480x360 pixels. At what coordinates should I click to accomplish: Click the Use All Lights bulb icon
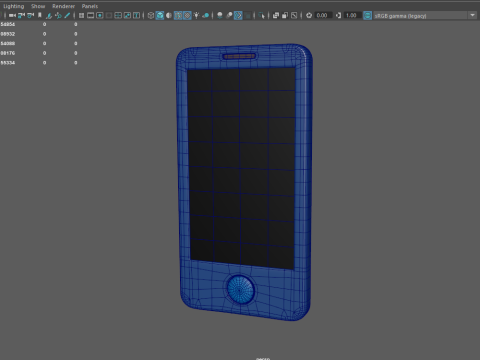(196, 15)
